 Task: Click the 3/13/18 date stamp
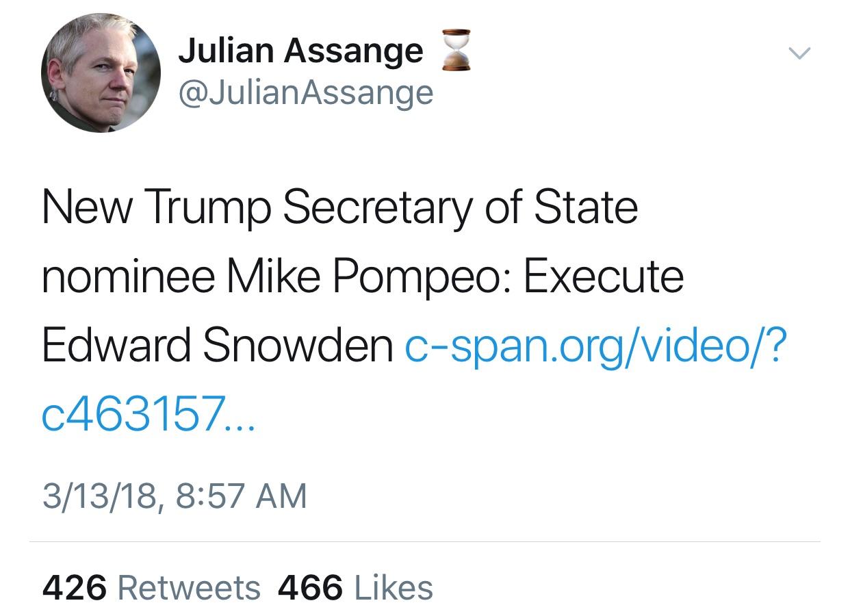(101, 496)
